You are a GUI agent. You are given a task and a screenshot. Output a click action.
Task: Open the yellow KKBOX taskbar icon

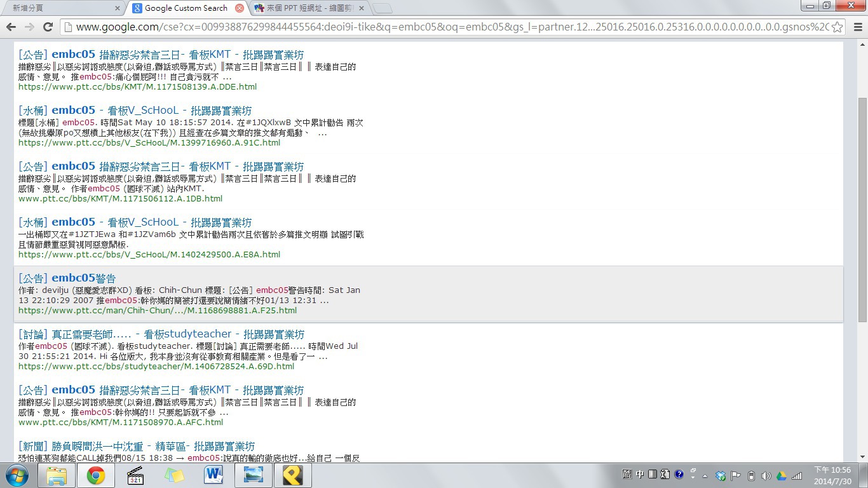(x=293, y=475)
